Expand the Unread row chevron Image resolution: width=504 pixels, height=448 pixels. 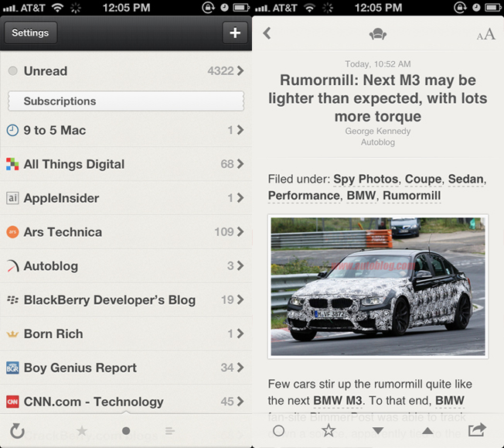click(x=240, y=71)
